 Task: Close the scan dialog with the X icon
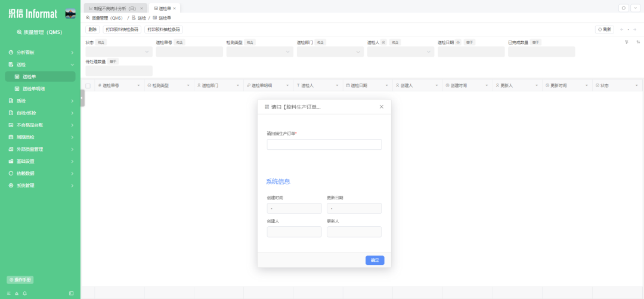point(381,106)
